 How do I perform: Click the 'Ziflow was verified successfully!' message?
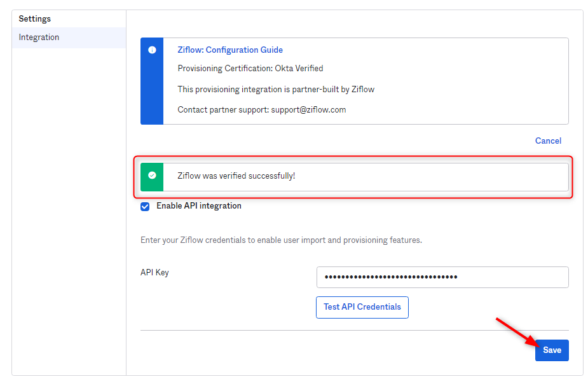point(236,176)
